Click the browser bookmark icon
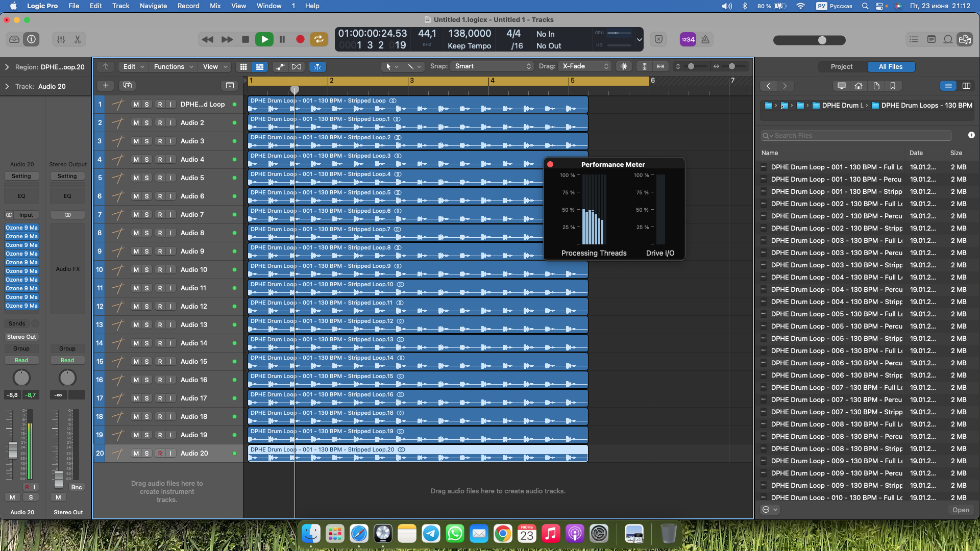The width and height of the screenshot is (980, 551). coord(893,86)
